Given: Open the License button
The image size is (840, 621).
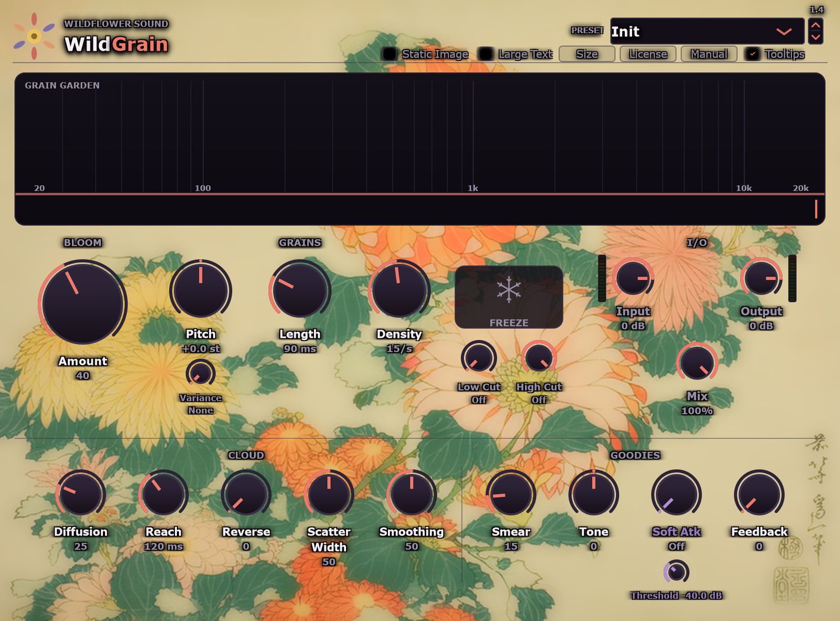Looking at the screenshot, I should [648, 54].
